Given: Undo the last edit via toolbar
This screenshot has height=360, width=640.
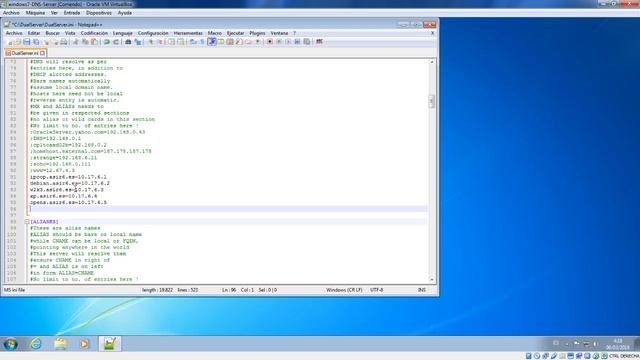Looking at the screenshot, I should point(107,42).
